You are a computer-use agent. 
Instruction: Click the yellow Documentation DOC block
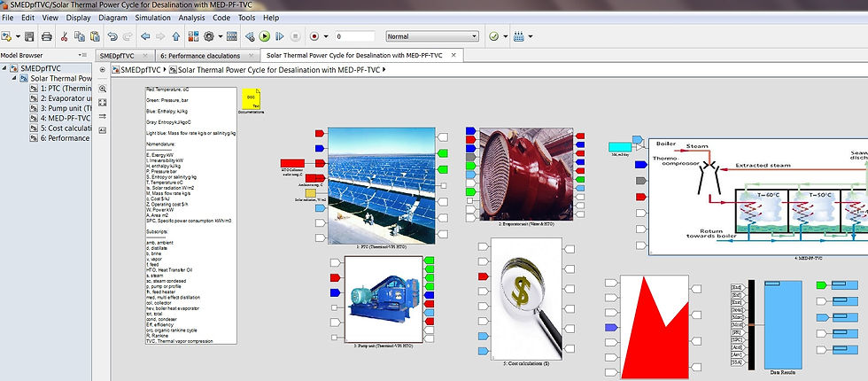[x=251, y=98]
